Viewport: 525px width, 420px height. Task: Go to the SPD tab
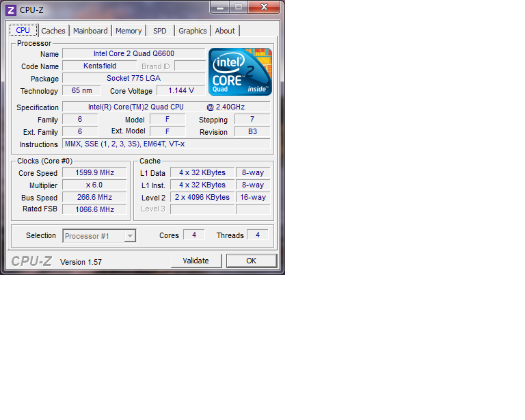160,31
